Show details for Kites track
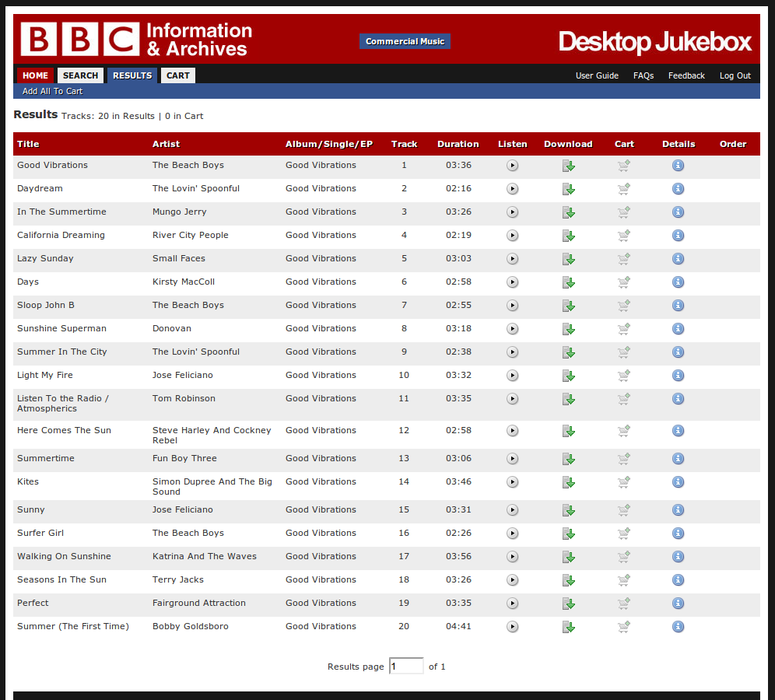Screen dimensions: 775x700 [x=678, y=482]
